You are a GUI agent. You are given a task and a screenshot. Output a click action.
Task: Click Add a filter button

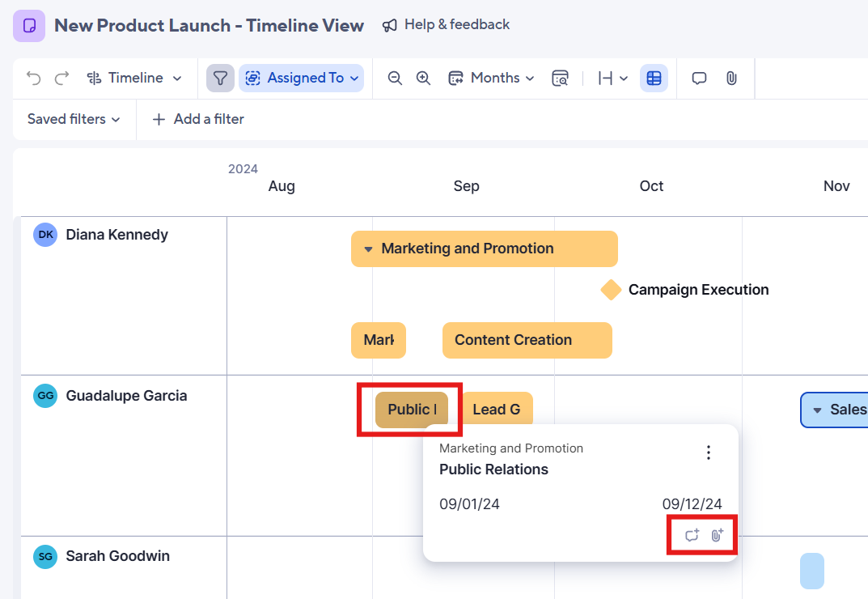point(198,119)
